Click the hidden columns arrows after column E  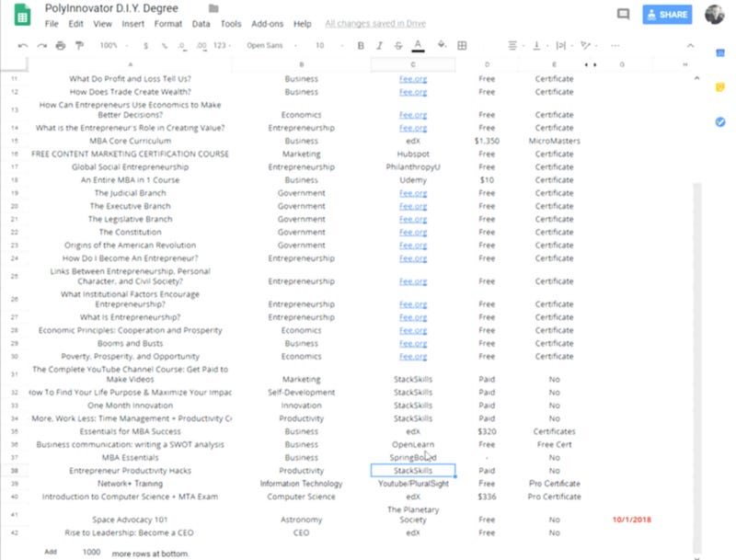(x=591, y=64)
